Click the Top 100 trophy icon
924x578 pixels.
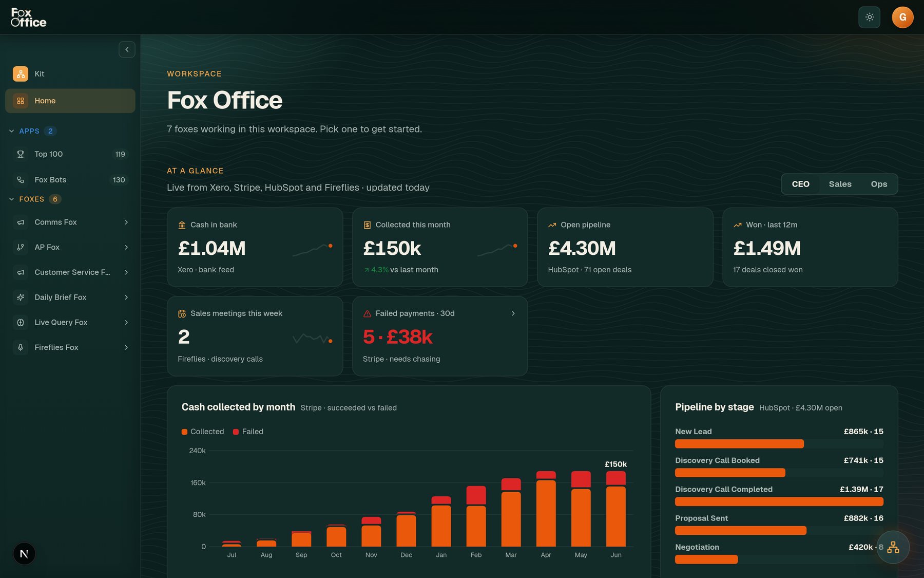click(21, 154)
